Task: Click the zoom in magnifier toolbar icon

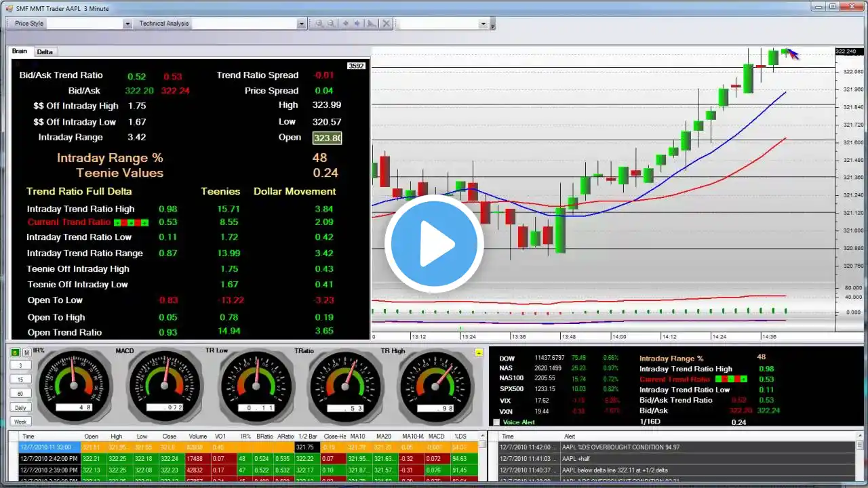Action: coord(319,24)
